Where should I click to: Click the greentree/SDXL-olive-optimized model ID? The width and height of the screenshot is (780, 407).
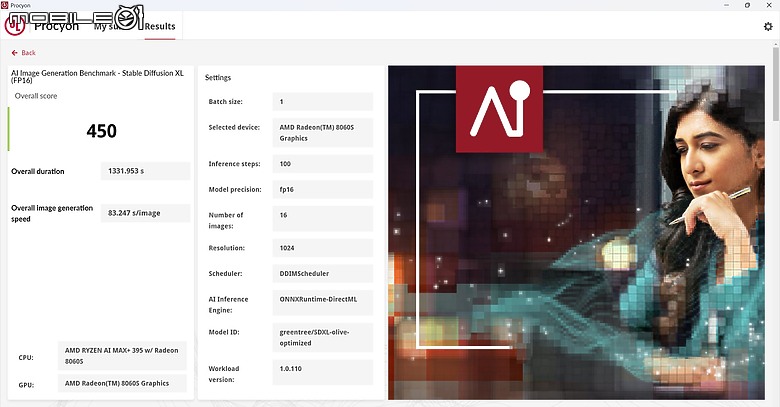tap(322, 337)
